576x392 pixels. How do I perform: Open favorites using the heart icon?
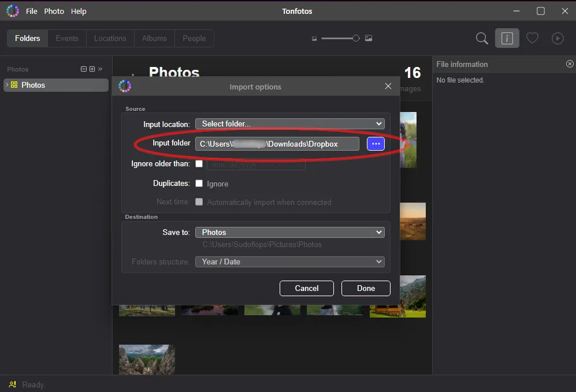tap(532, 38)
